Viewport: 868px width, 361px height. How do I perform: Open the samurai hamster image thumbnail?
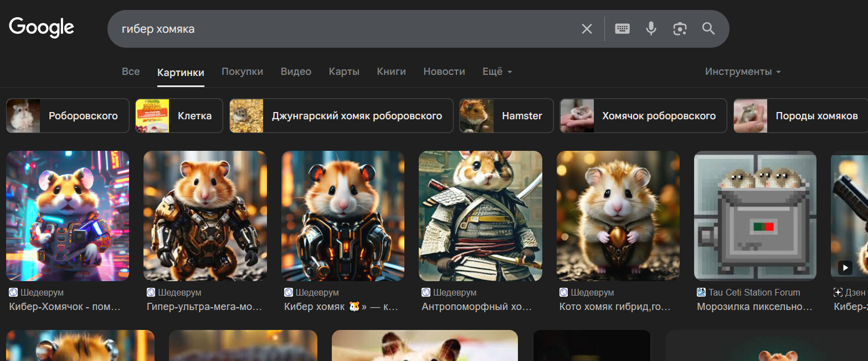[480, 216]
